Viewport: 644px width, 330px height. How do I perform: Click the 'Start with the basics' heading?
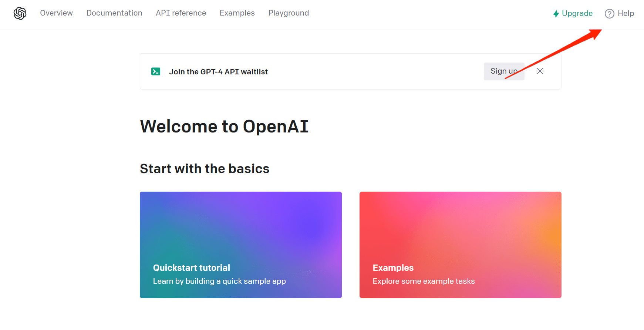(x=205, y=169)
